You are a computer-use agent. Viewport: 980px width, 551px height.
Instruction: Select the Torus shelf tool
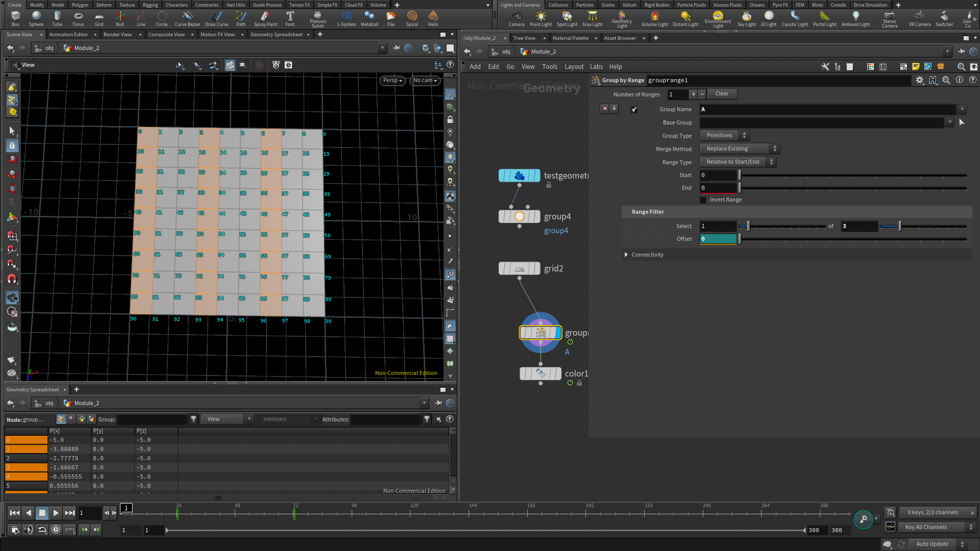tap(78, 18)
